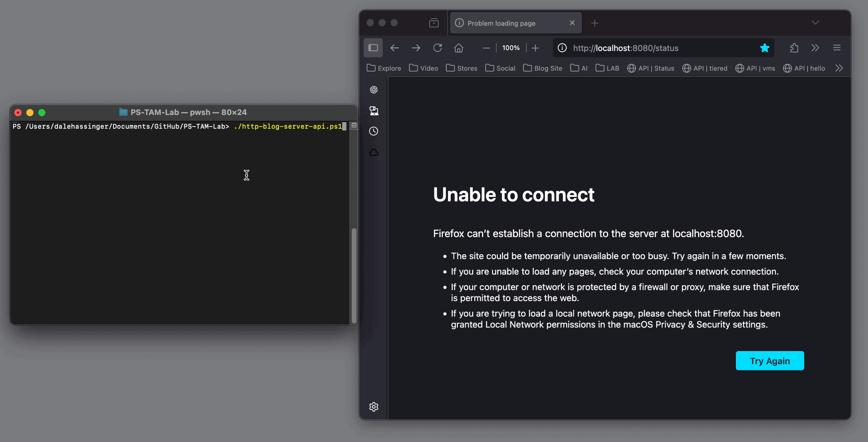
Task: Open the extensions puzzle icon
Action: [794, 48]
